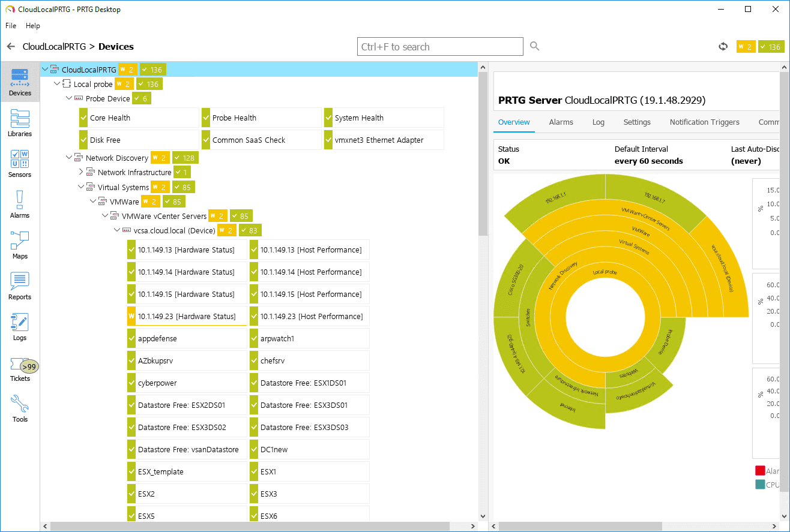Open Reports from the sidebar
The height and width of the screenshot is (532, 790).
coord(20,285)
